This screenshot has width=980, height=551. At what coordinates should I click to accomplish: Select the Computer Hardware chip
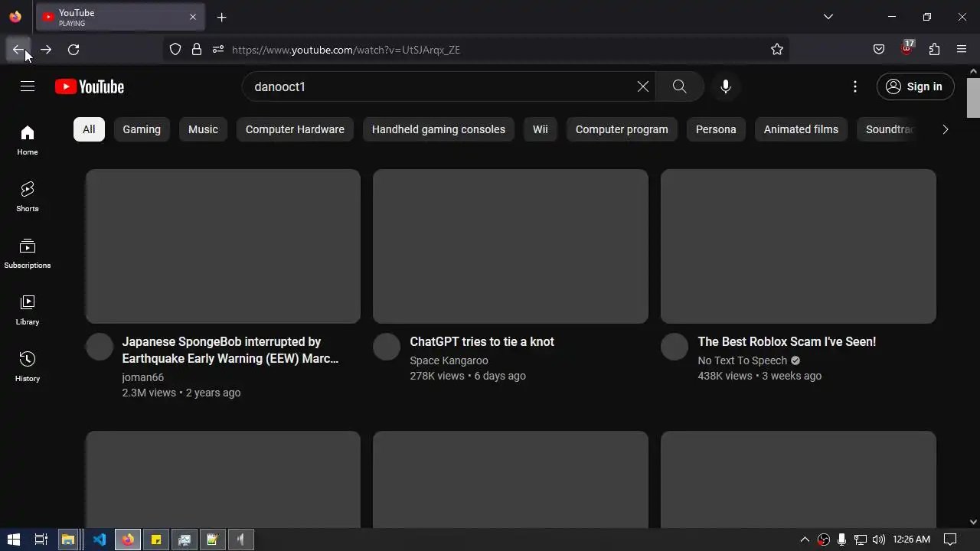click(x=295, y=129)
